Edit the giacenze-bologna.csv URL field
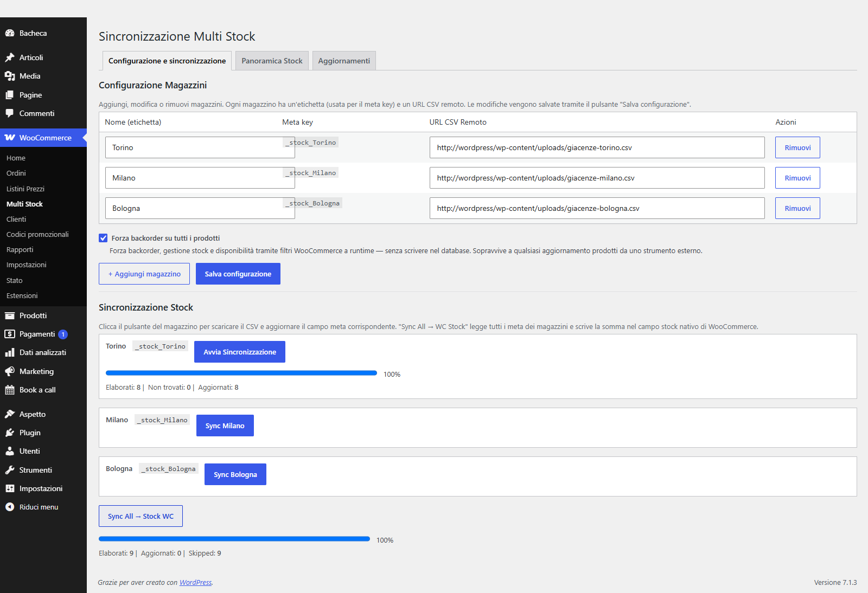 coord(597,208)
